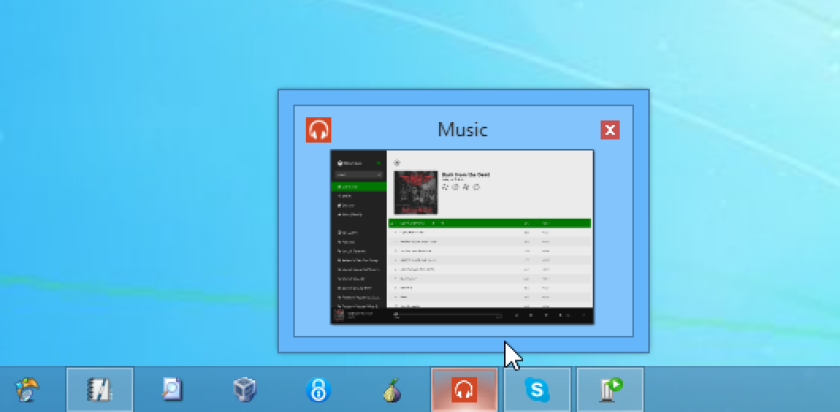840x412 pixels.
Task: Click the document magnifier taskbar icon
Action: (x=172, y=389)
